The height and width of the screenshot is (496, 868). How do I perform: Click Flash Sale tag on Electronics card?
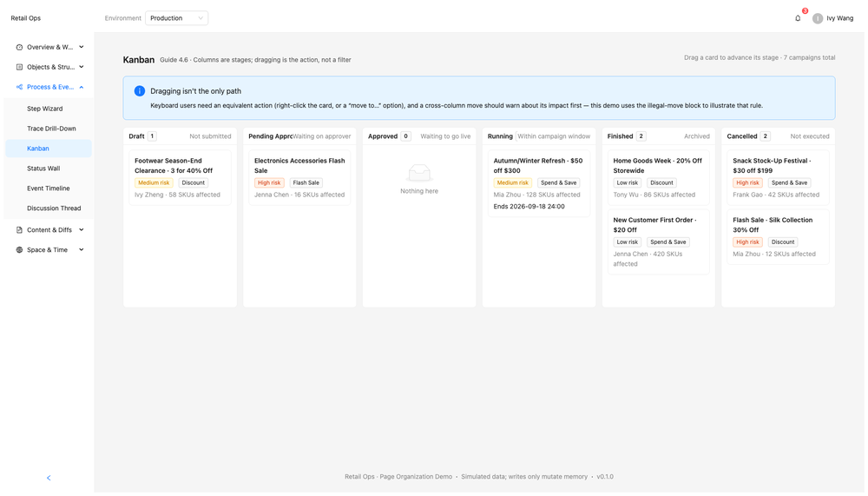pyautogui.click(x=306, y=183)
